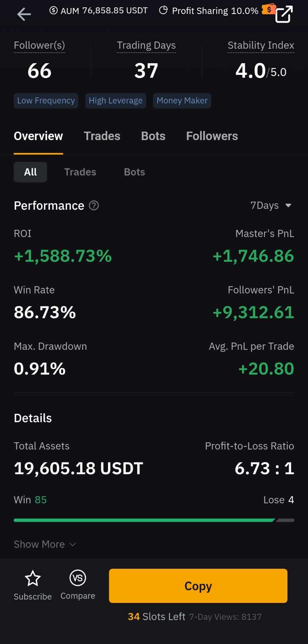Expand Show More details
The image size is (308, 644).
pos(44,544)
